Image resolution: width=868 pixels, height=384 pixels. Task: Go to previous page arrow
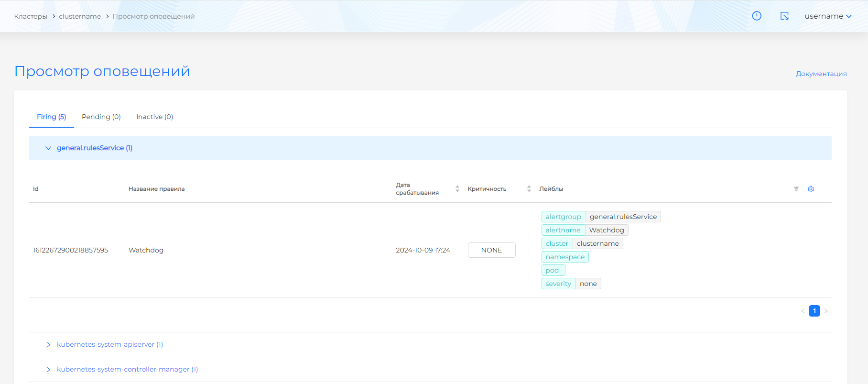coord(803,311)
